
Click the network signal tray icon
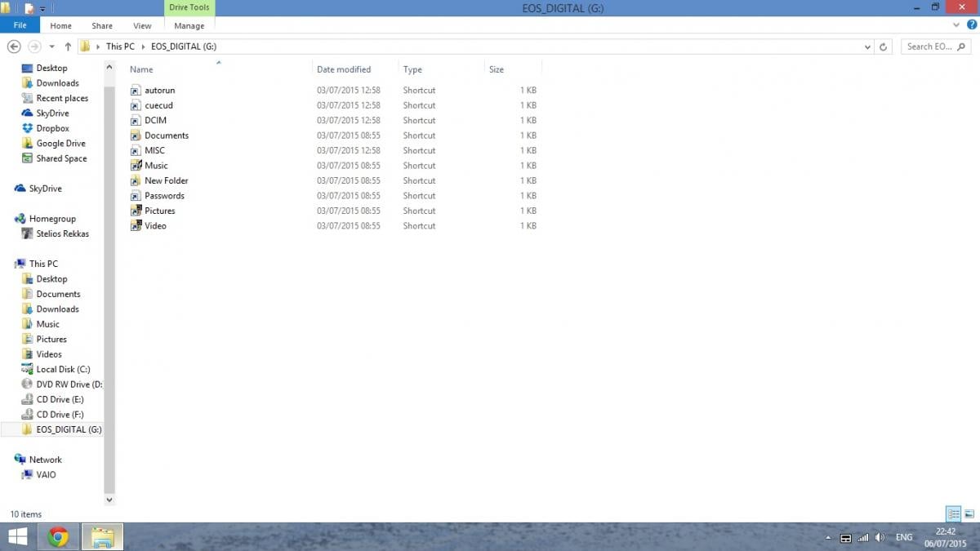coord(862,538)
